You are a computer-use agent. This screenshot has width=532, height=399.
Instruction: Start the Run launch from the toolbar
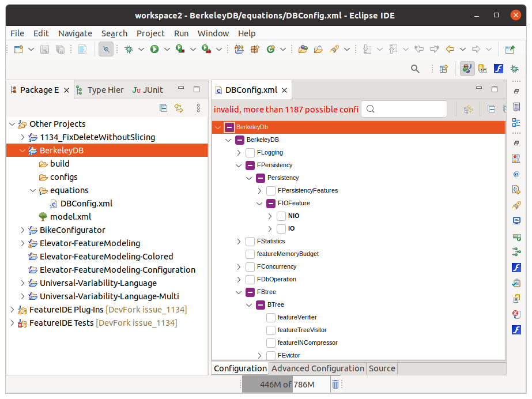click(x=153, y=49)
